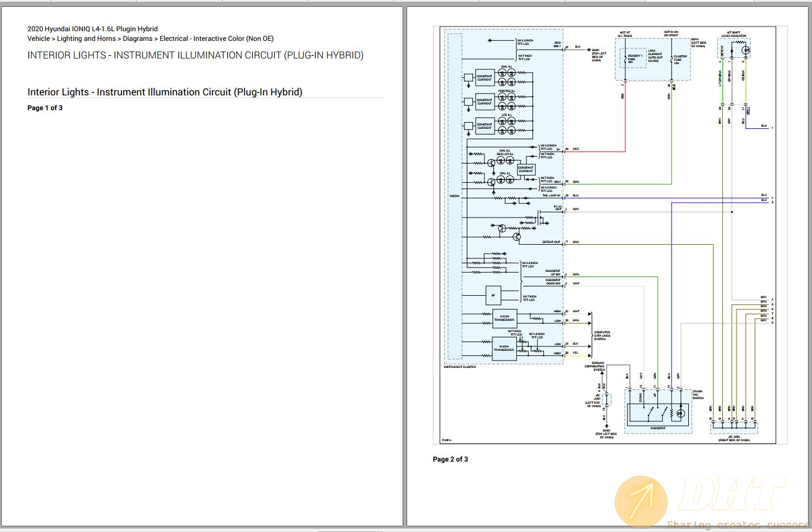The image size is (812, 532).
Task: Click the 'HOT AT ALL TIMES' label
Action: click(x=625, y=34)
